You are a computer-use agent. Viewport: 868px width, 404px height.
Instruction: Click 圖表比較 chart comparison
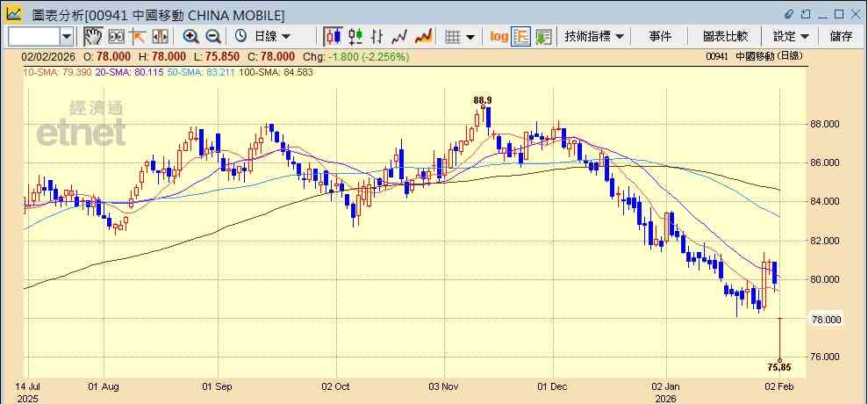pyautogui.click(x=725, y=37)
